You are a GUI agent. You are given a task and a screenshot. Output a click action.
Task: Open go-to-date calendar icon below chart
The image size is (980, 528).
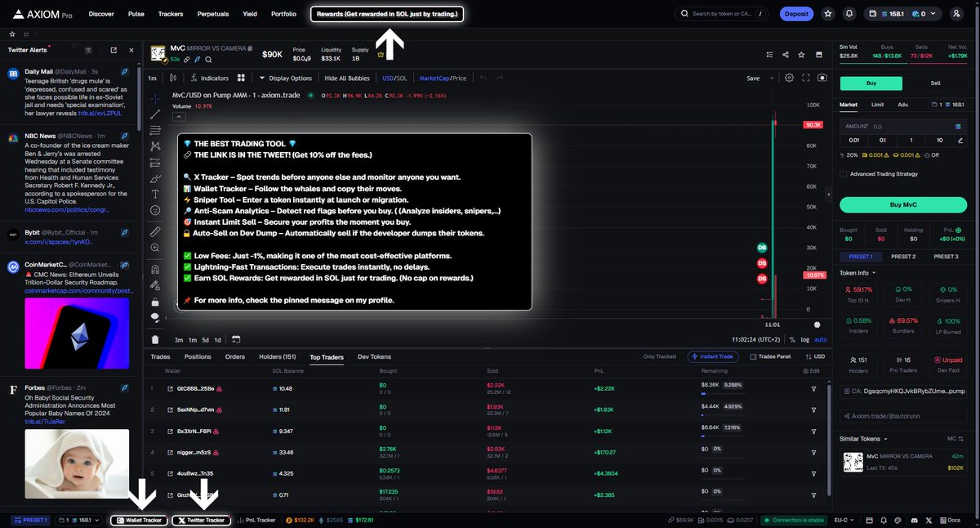click(235, 339)
